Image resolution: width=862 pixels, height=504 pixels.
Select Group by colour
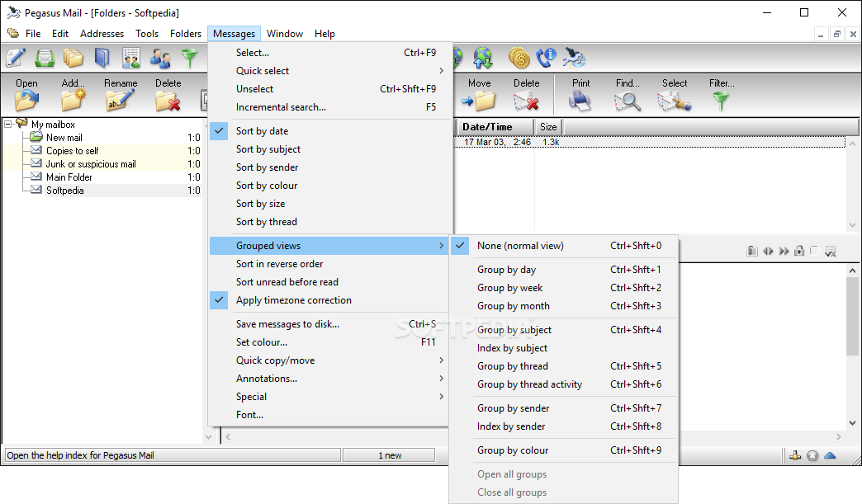pyautogui.click(x=564, y=450)
